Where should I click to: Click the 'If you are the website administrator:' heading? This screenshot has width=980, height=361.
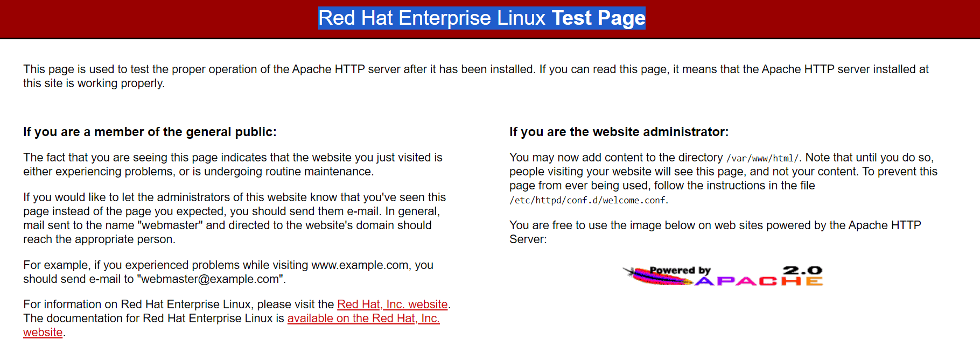point(619,132)
